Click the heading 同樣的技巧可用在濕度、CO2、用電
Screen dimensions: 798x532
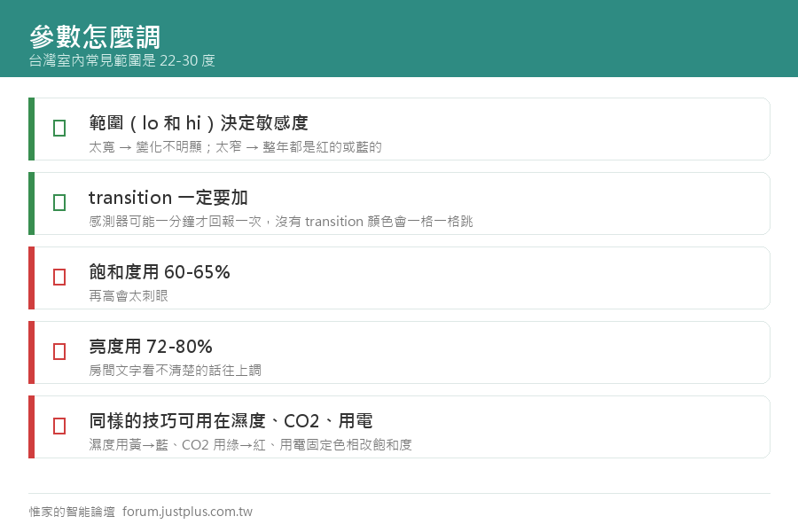[231, 421]
